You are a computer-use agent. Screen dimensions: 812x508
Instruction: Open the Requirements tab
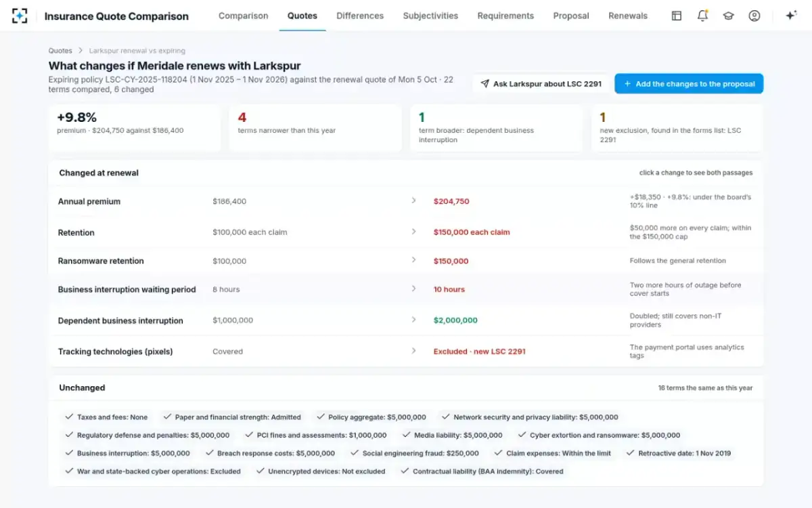pos(505,16)
